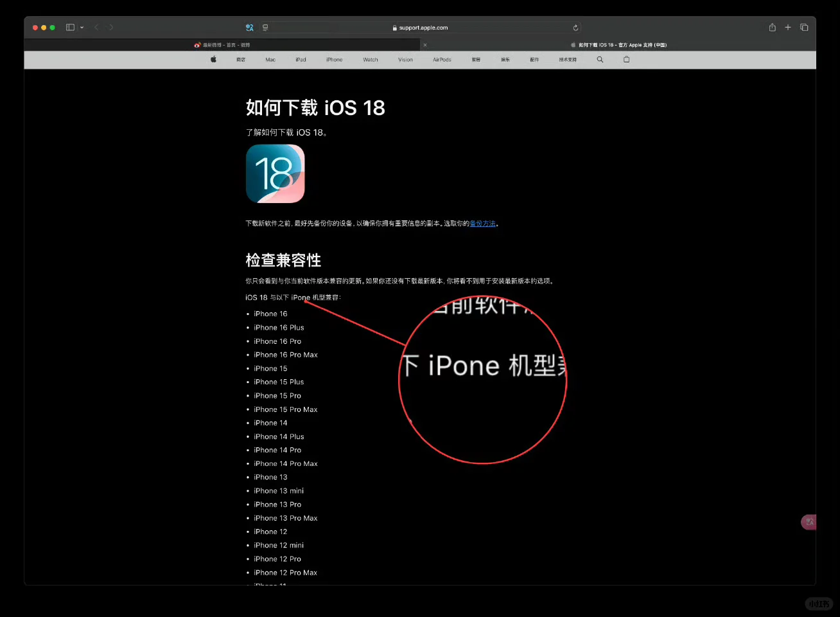This screenshot has height=617, width=840.
Task: Click the "iPhone 16 Pro" list item
Action: 277,341
